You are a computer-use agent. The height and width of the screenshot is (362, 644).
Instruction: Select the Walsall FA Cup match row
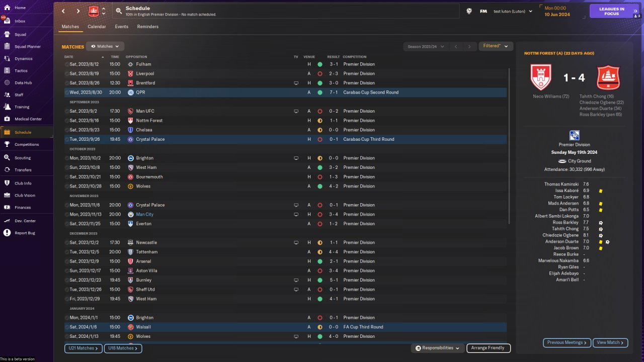(x=285, y=327)
